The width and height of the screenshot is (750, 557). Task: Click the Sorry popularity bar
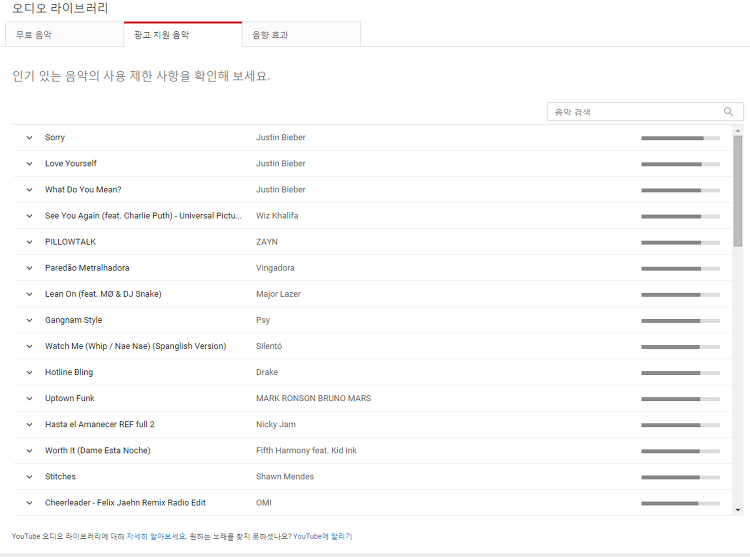(680, 138)
